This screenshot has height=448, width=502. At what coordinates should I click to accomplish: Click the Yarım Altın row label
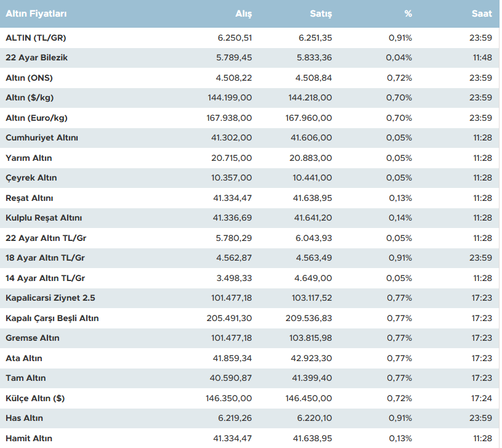click(29, 158)
